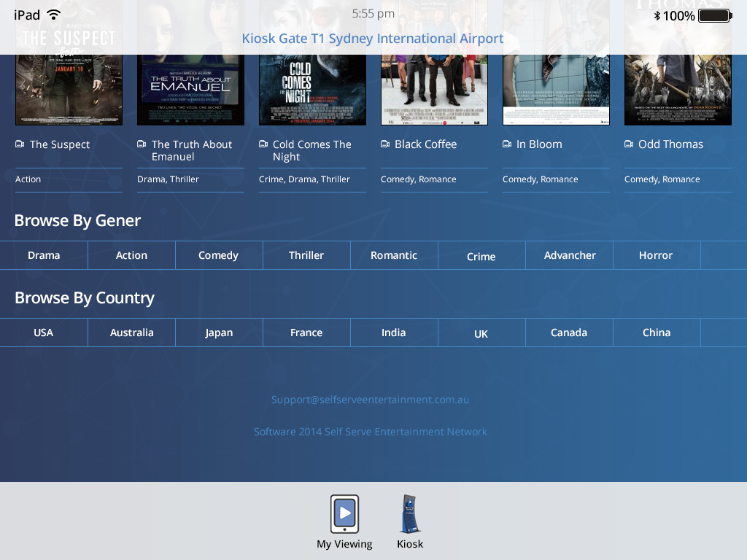Choose the Horror genre
747x560 pixels.
pos(656,255)
